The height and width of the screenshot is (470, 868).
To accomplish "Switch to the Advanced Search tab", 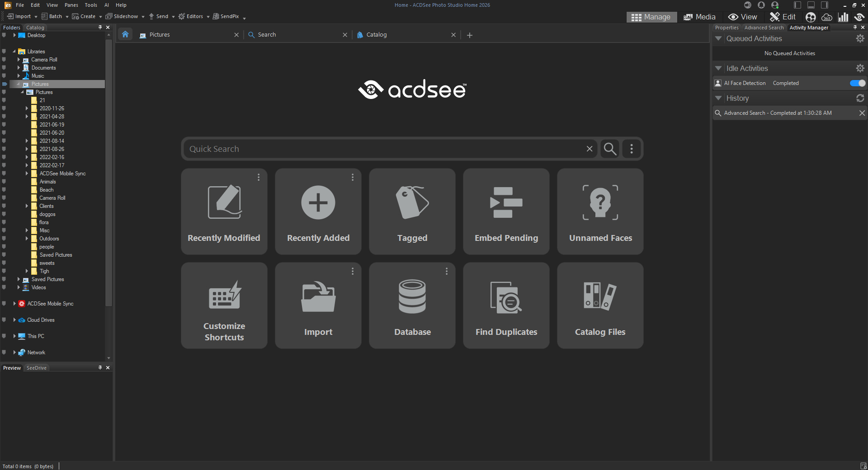I will 764,28.
